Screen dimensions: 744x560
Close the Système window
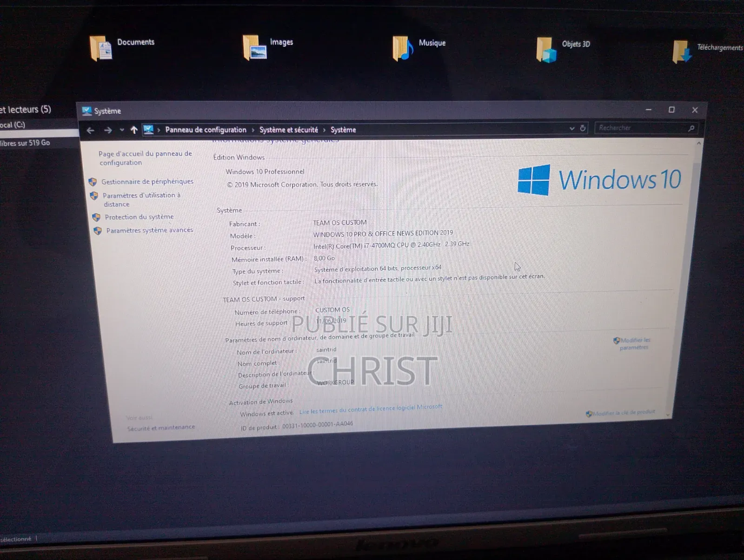pos(695,110)
